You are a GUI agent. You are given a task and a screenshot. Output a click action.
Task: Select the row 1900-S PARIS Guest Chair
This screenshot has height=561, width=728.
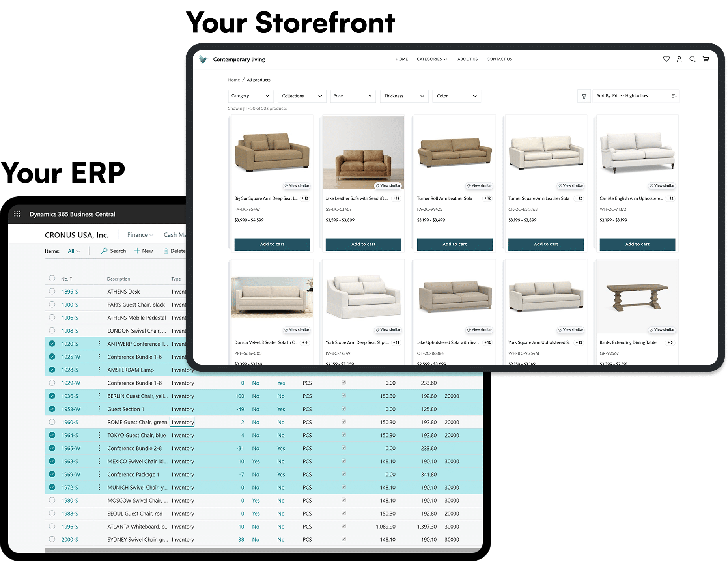click(52, 304)
